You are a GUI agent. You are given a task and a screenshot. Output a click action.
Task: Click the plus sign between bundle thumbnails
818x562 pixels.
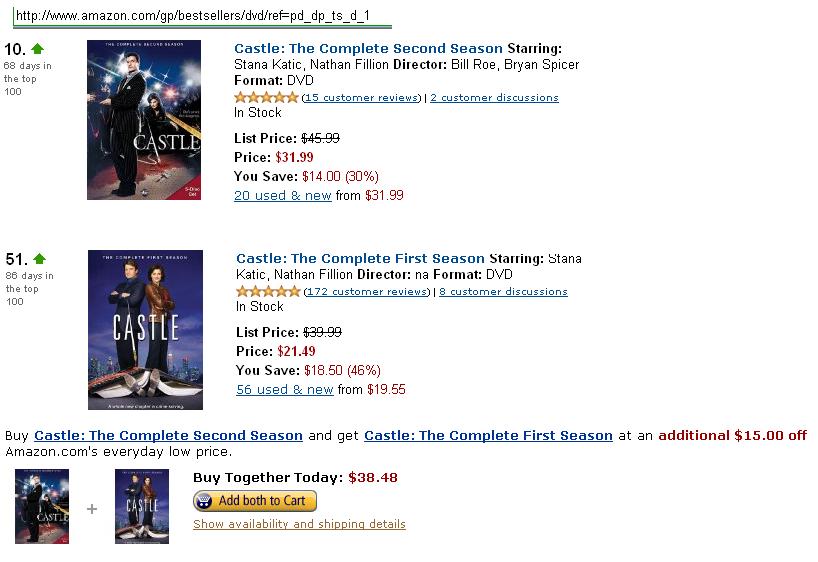(x=92, y=509)
